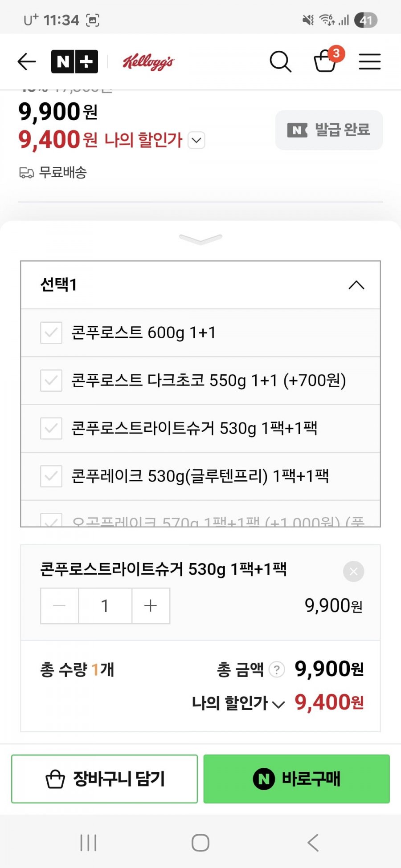401x868 pixels.
Task: Expand 나의 할인가 in the total summary
Action: tap(278, 704)
